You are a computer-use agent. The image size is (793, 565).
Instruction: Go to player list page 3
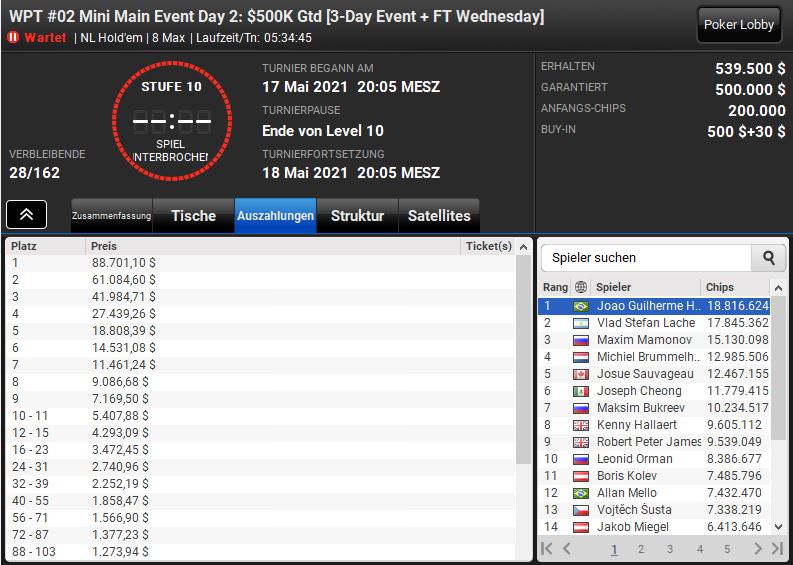(670, 549)
